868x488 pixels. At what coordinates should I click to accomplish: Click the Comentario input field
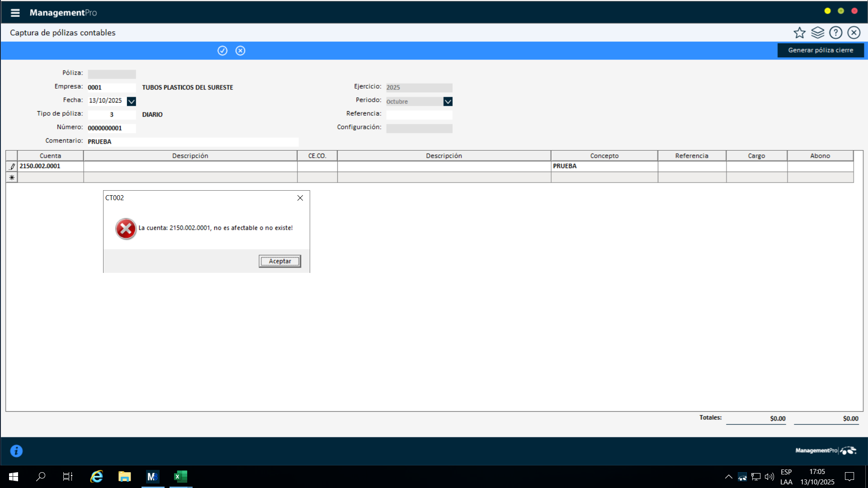click(193, 142)
